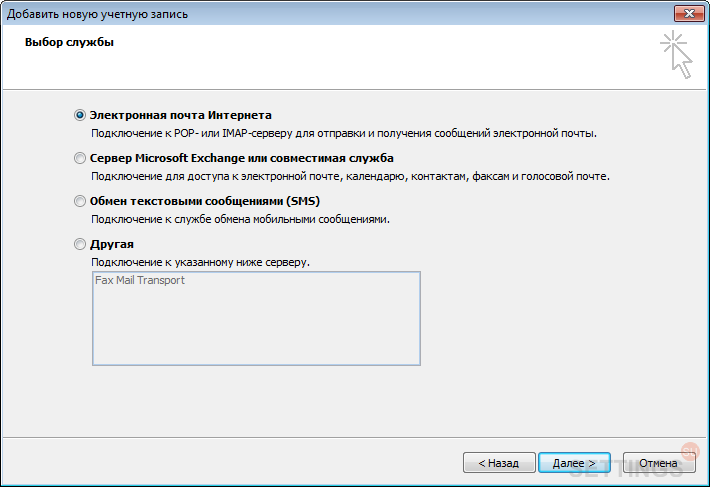This screenshot has height=487, width=710.
Task: Click the dialog title bar text
Action: pyautogui.click(x=97, y=14)
